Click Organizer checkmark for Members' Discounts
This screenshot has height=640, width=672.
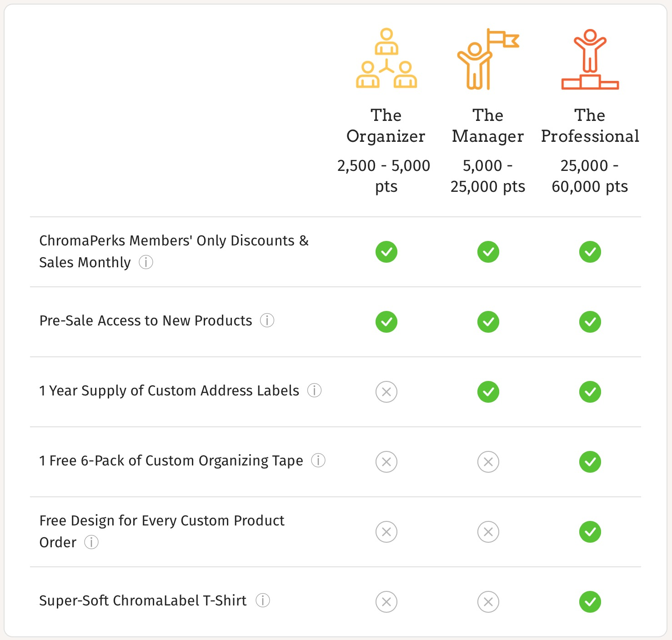[386, 252]
